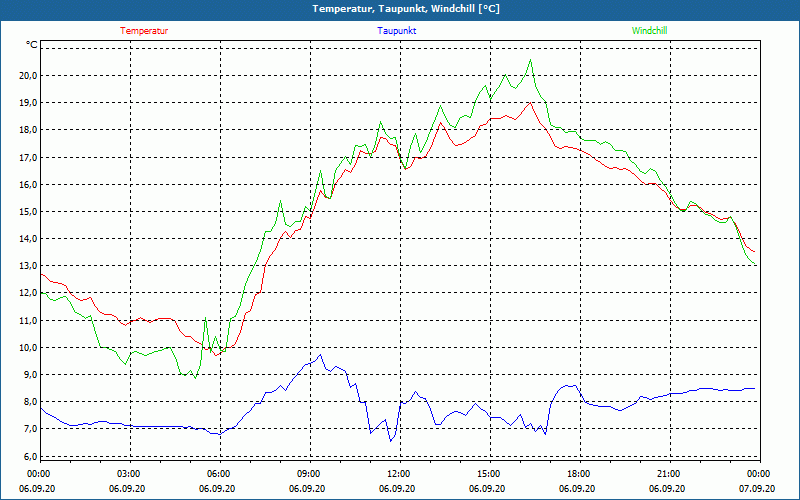Click the '12,0' y-axis value
This screenshot has height=500, width=800.
(29, 293)
